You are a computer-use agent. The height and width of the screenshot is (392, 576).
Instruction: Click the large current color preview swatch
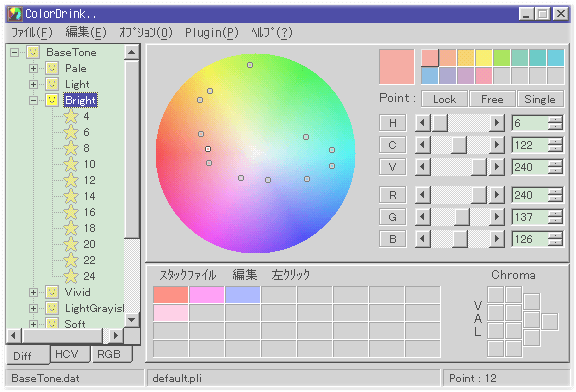click(x=397, y=67)
